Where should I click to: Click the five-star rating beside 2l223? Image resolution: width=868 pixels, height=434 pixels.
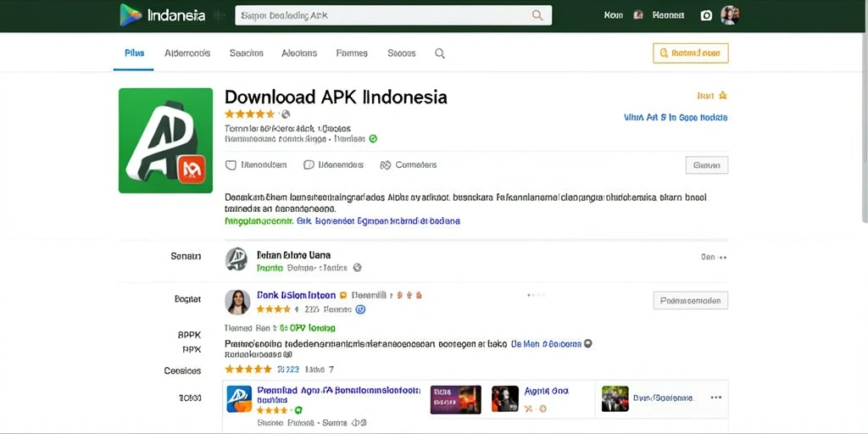point(248,369)
